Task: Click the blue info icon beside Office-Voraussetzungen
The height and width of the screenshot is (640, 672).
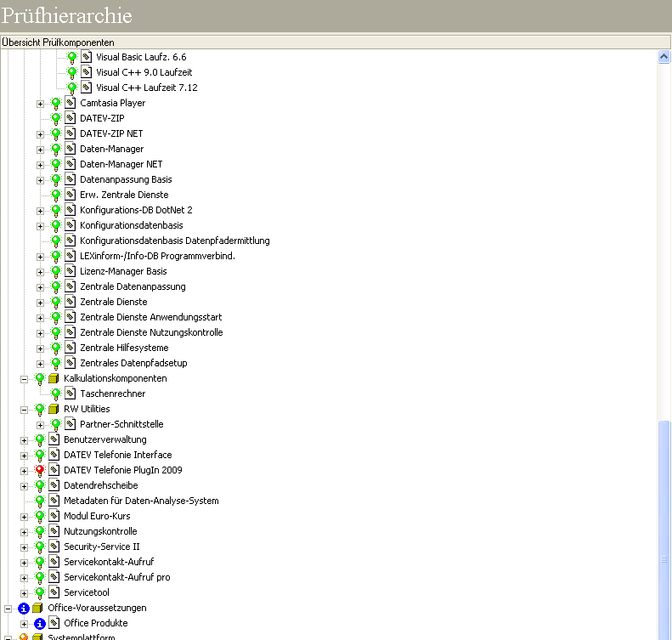Action: point(24,608)
